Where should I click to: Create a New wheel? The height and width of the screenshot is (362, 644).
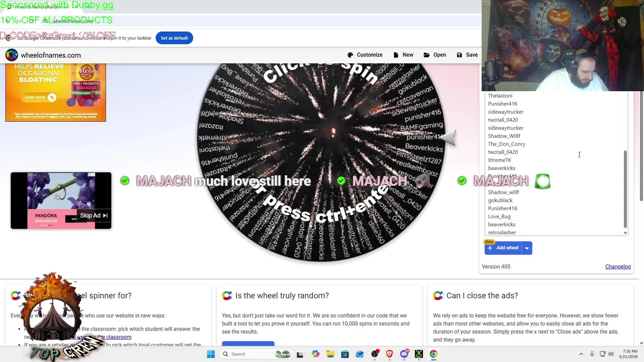point(404,55)
